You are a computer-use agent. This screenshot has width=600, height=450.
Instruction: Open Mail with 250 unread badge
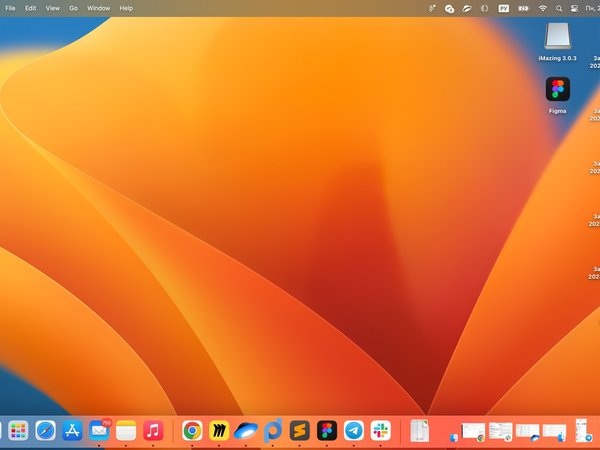(x=99, y=431)
